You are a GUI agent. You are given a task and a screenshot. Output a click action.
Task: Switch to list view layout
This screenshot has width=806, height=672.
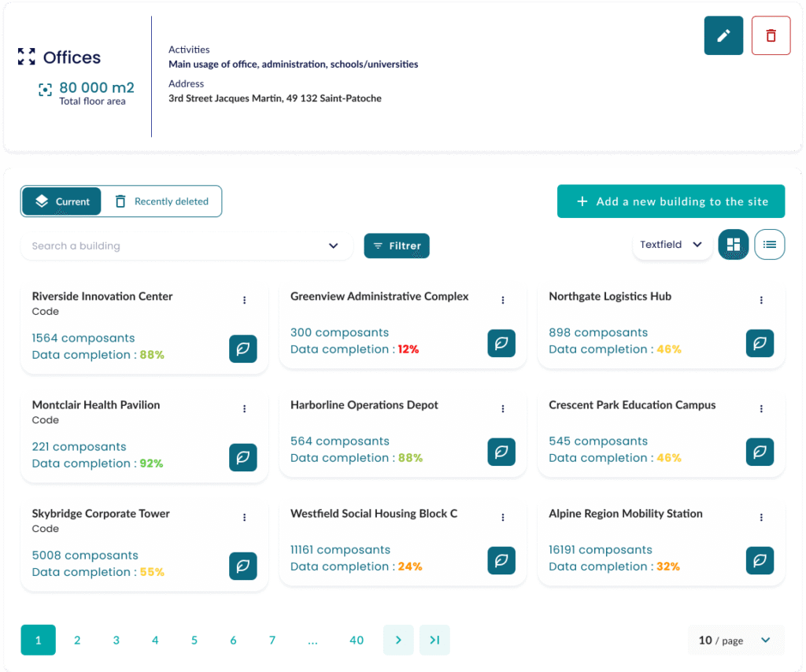[x=769, y=245]
